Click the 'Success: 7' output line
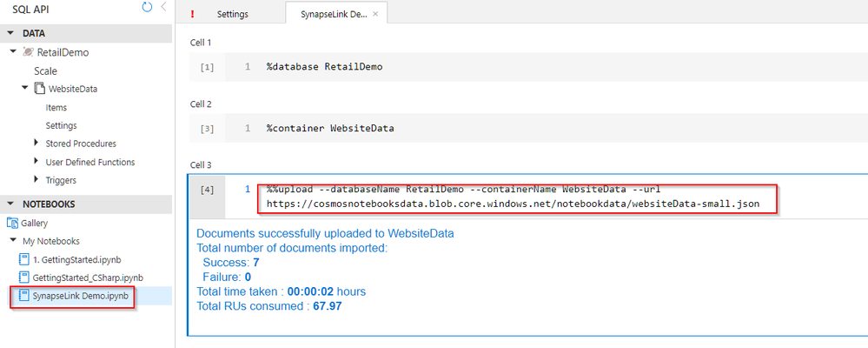Viewport: 868px width, 348px height. [x=231, y=262]
